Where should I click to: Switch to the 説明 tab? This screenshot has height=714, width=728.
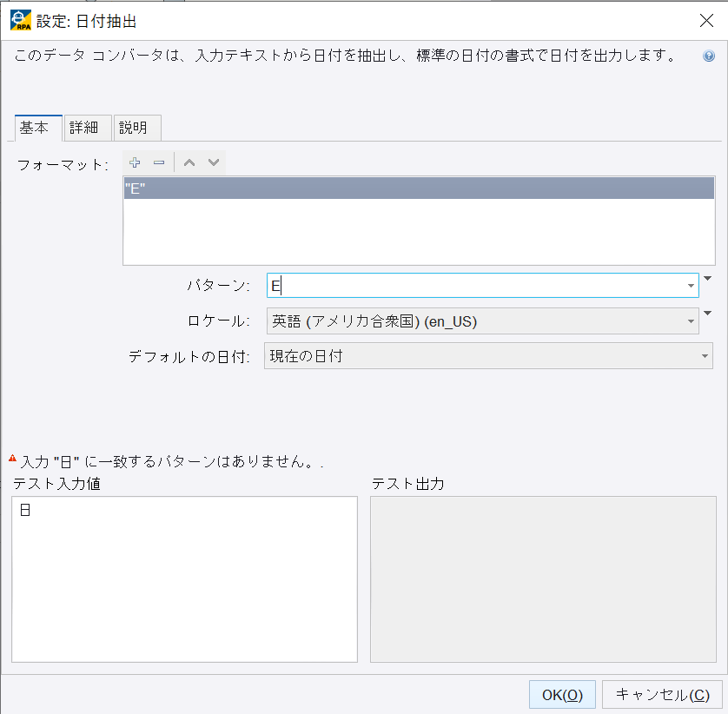click(x=137, y=128)
